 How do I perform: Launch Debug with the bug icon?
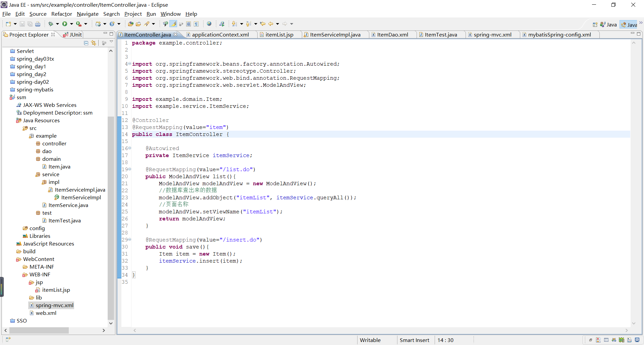[51, 24]
